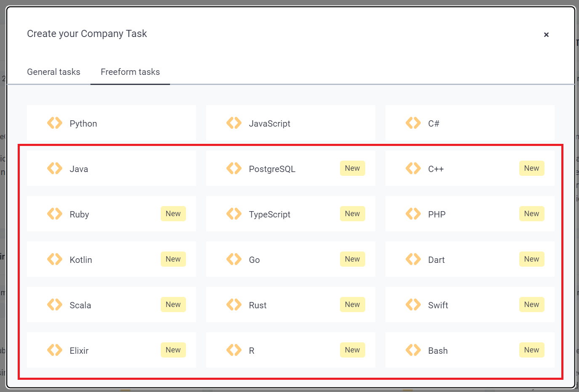The height and width of the screenshot is (392, 579).
Task: Click the New badge on Elixir
Action: click(x=173, y=350)
